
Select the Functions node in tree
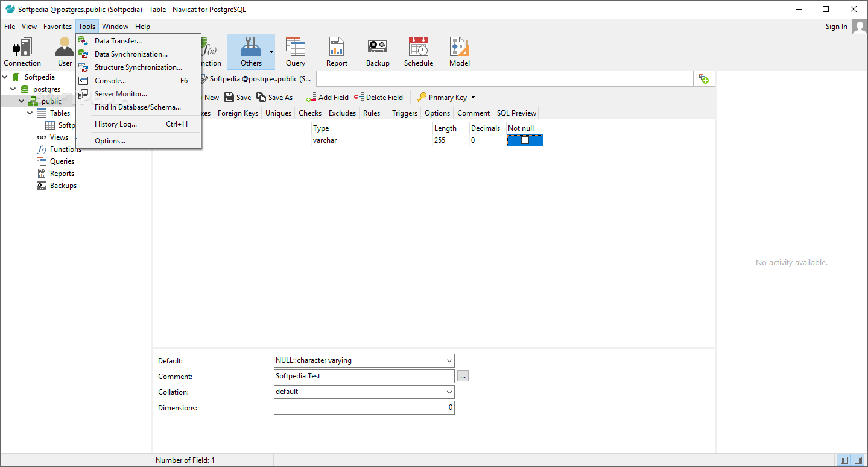click(65, 149)
